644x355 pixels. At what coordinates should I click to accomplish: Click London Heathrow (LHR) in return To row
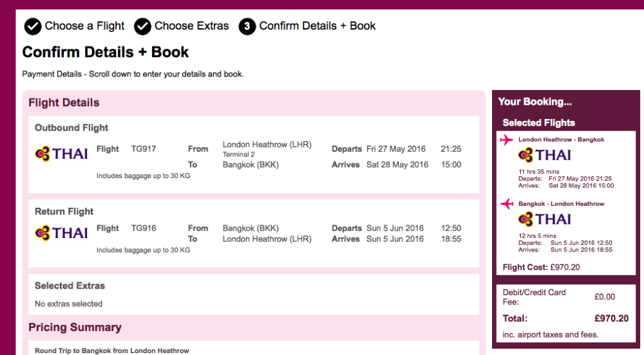267,239
